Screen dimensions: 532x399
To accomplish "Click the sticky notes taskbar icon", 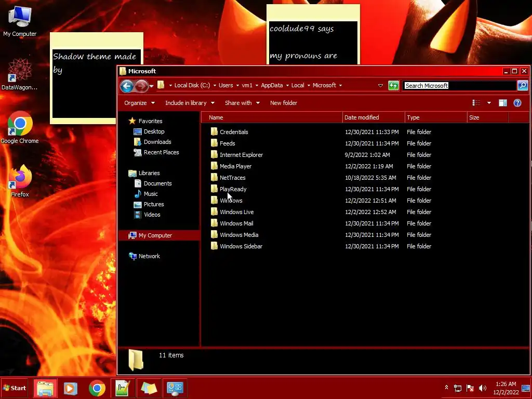I will [149, 388].
